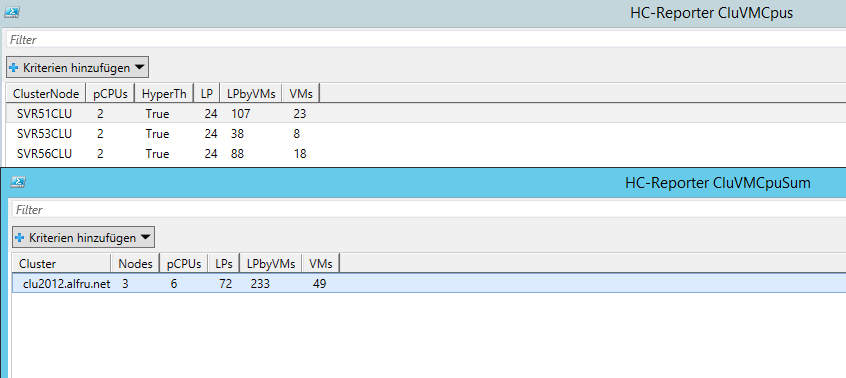The height and width of the screenshot is (378, 846).
Task: Click Nodes value 3 in cluster row
Action: [x=125, y=283]
